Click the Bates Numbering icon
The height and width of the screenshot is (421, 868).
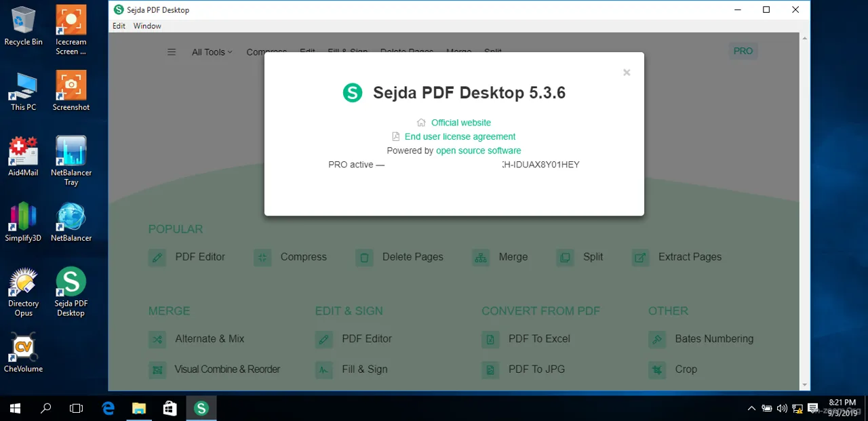pyautogui.click(x=657, y=339)
